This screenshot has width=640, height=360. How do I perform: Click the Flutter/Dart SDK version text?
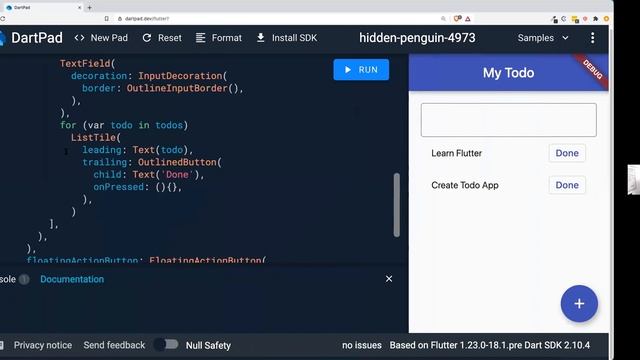pos(490,345)
